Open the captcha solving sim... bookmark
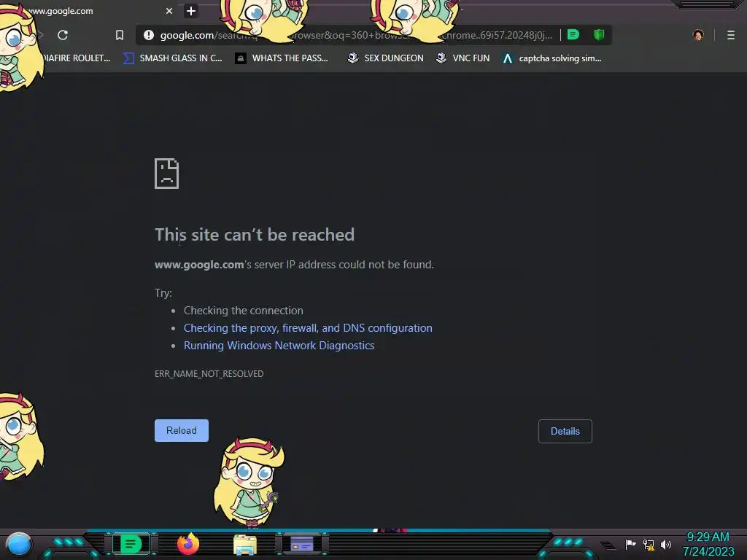The width and height of the screenshot is (747, 560). tap(552, 58)
